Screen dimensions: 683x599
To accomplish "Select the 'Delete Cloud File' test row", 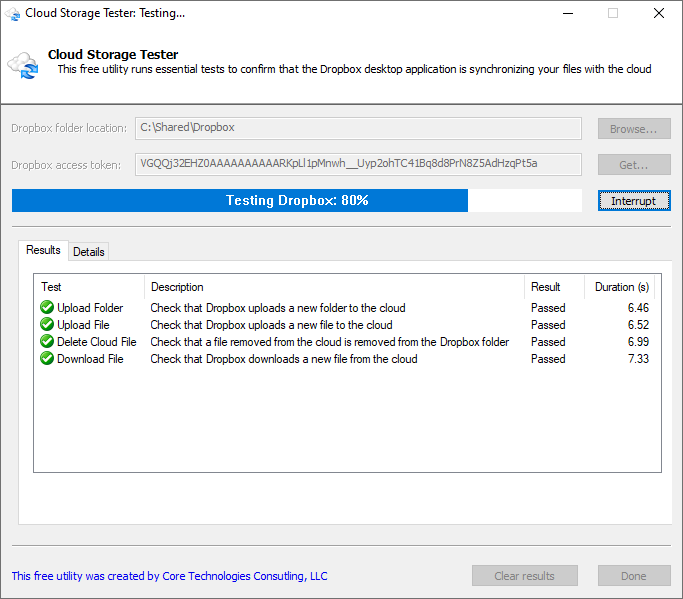I will click(346, 342).
